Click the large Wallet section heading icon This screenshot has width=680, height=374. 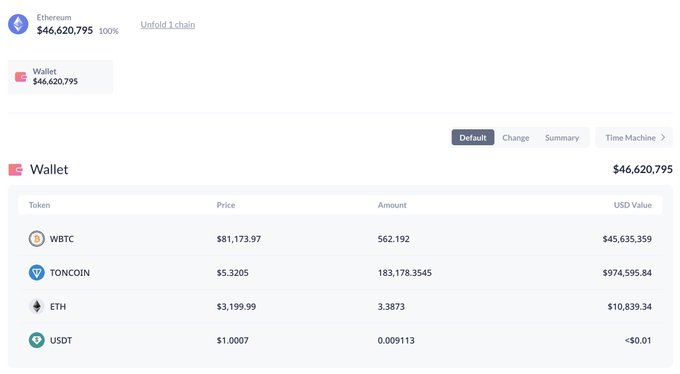[x=15, y=170]
